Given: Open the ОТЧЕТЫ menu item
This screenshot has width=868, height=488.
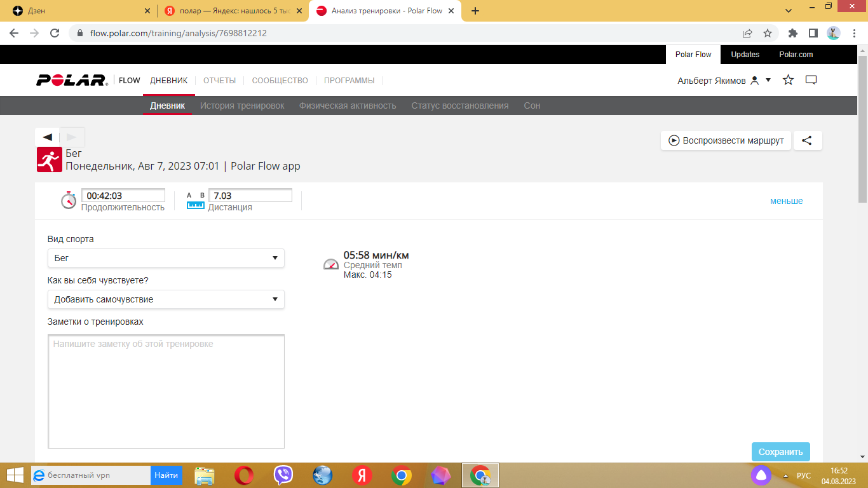Looking at the screenshot, I should (x=219, y=81).
